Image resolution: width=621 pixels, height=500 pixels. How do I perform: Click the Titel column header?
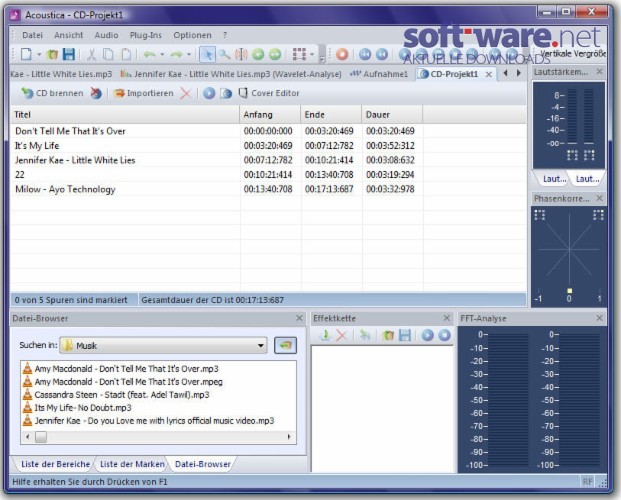[125, 115]
